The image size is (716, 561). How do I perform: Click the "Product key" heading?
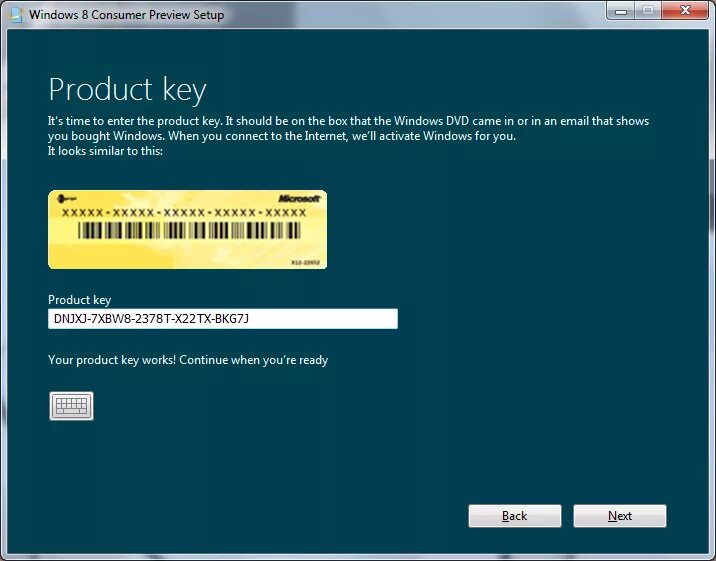[x=127, y=89]
